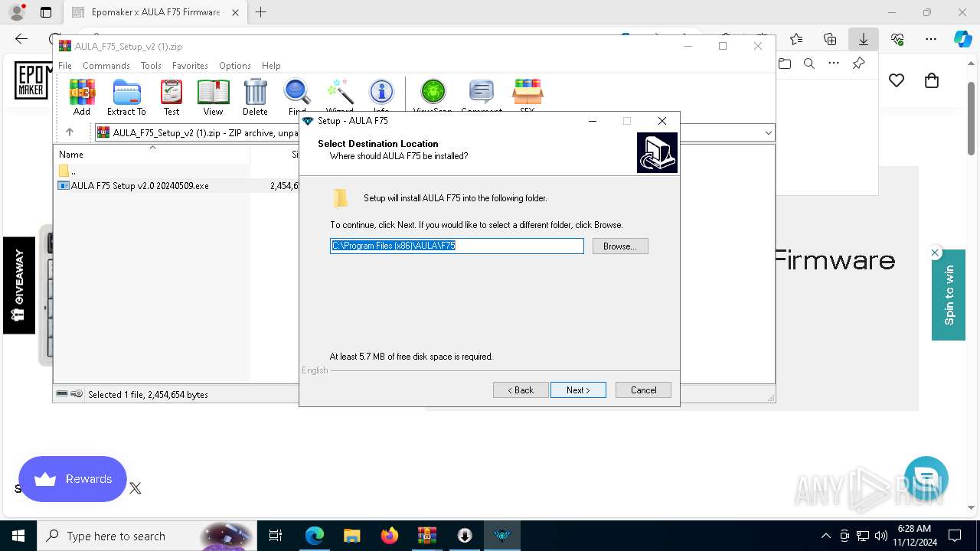Click the Add icon in WinRAR toolbar
The height and width of the screenshot is (551, 980).
pos(82,96)
